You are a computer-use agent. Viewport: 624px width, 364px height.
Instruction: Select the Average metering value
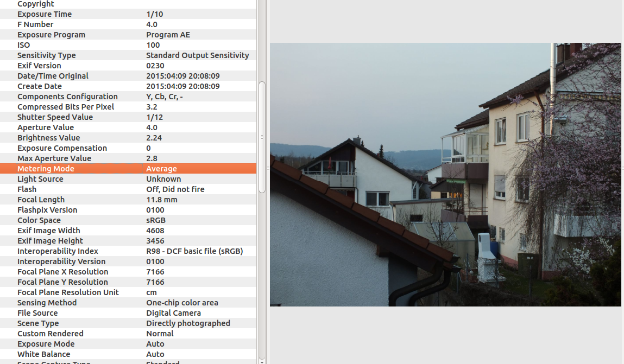162,169
